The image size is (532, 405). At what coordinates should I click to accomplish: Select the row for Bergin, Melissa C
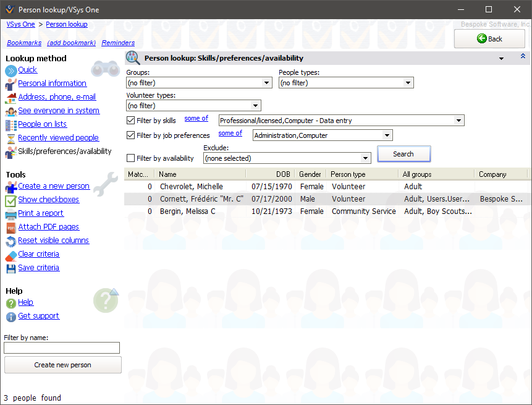coord(185,211)
